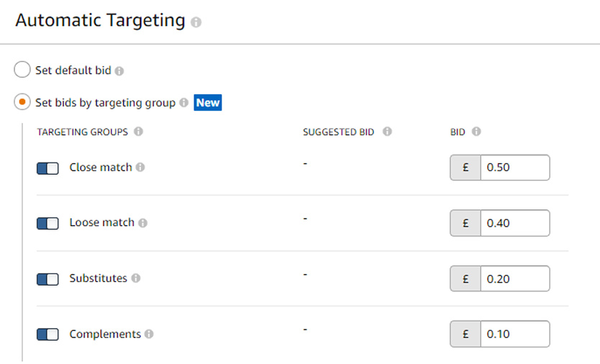The height and width of the screenshot is (364, 600).
Task: Turn off Loose match toggle
Action: tap(47, 224)
